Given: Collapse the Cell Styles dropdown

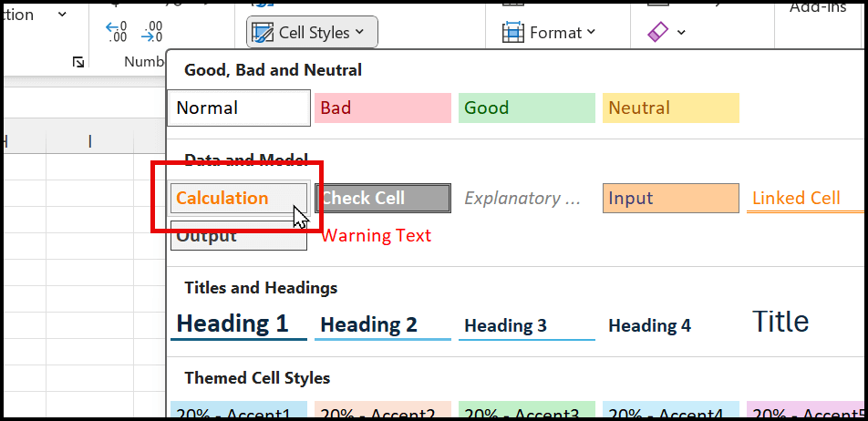Looking at the screenshot, I should point(312,32).
